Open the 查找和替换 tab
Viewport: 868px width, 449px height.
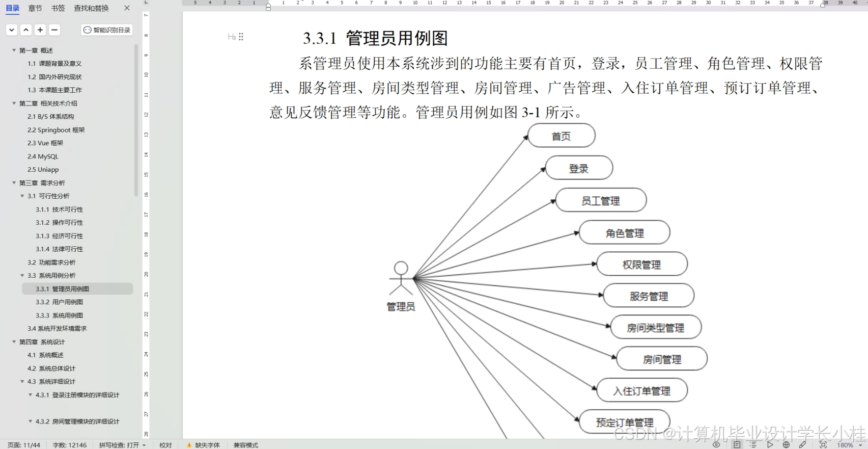91,8
